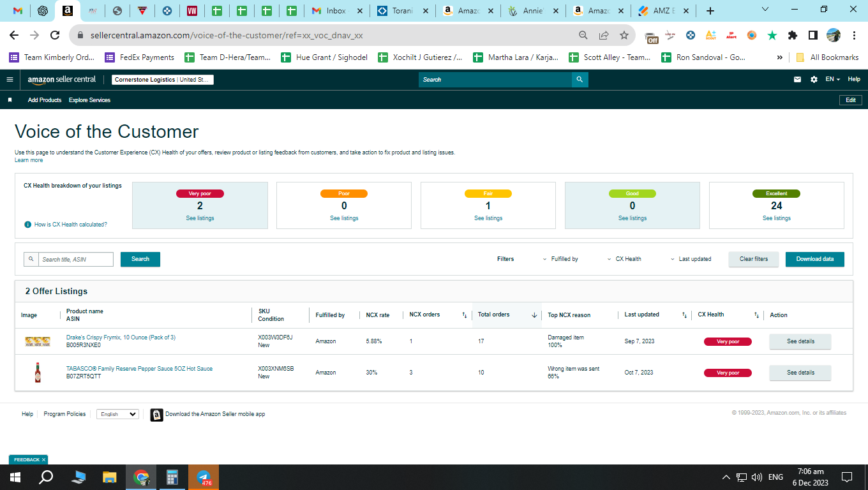Expand the Last updated filter dropdown
This screenshot has width=868, height=490.
tap(691, 259)
